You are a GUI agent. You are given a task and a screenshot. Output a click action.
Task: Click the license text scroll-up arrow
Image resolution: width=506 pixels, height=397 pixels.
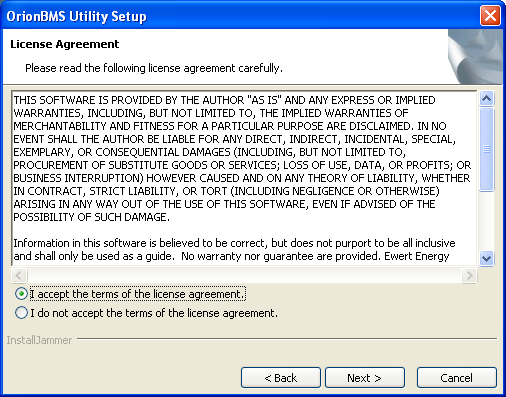(x=486, y=99)
